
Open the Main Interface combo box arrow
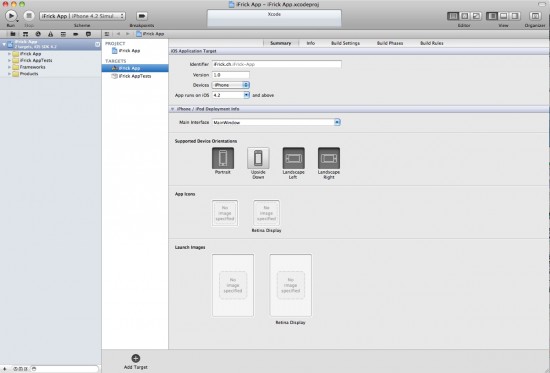[337, 122]
